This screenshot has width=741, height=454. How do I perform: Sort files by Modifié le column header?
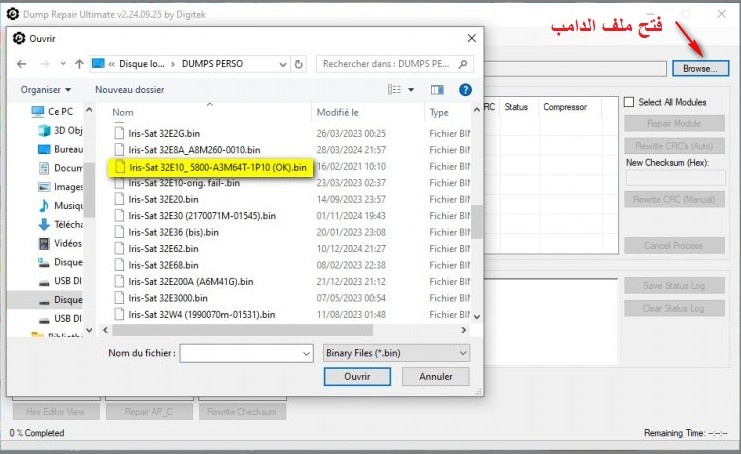(337, 112)
